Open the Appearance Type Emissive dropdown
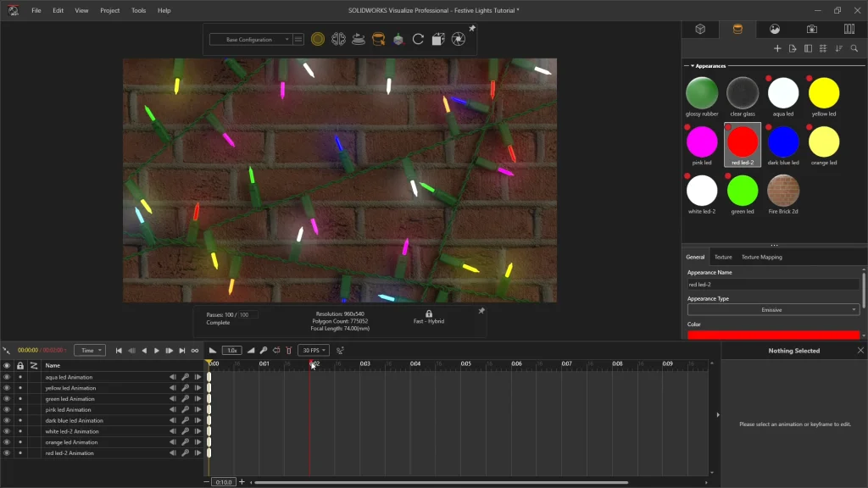868x488 pixels. point(772,310)
